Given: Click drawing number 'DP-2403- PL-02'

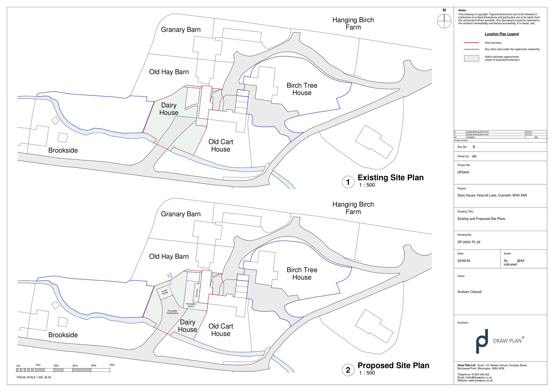Looking at the screenshot, I should pos(469,242).
